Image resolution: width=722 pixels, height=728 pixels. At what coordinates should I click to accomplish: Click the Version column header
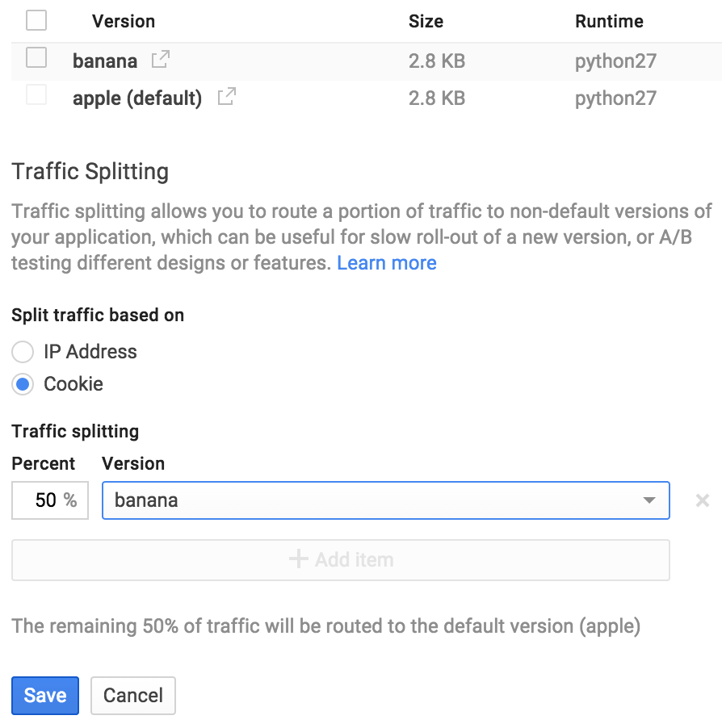pyautogui.click(x=124, y=21)
